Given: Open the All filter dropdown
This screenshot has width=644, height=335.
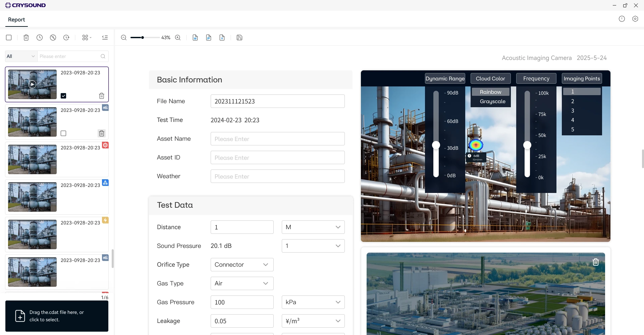Looking at the screenshot, I should (20, 56).
